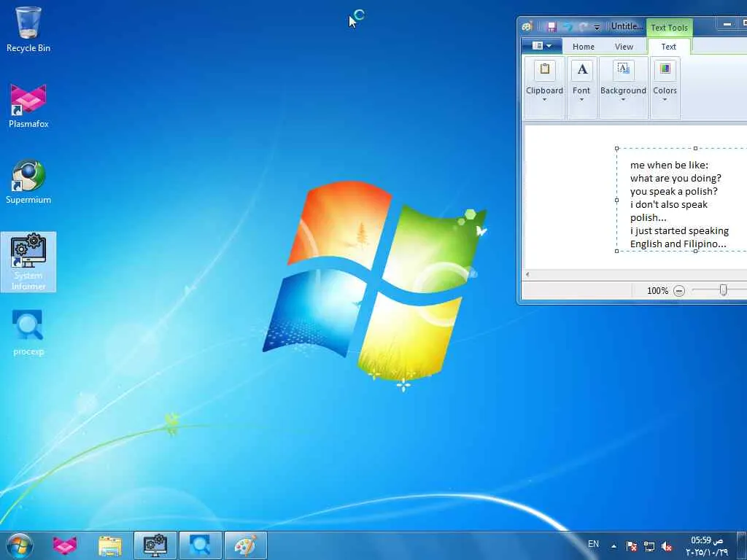Viewport: 747px width, 560px height.
Task: Expand the Colors ribbon group
Action: tap(665, 87)
